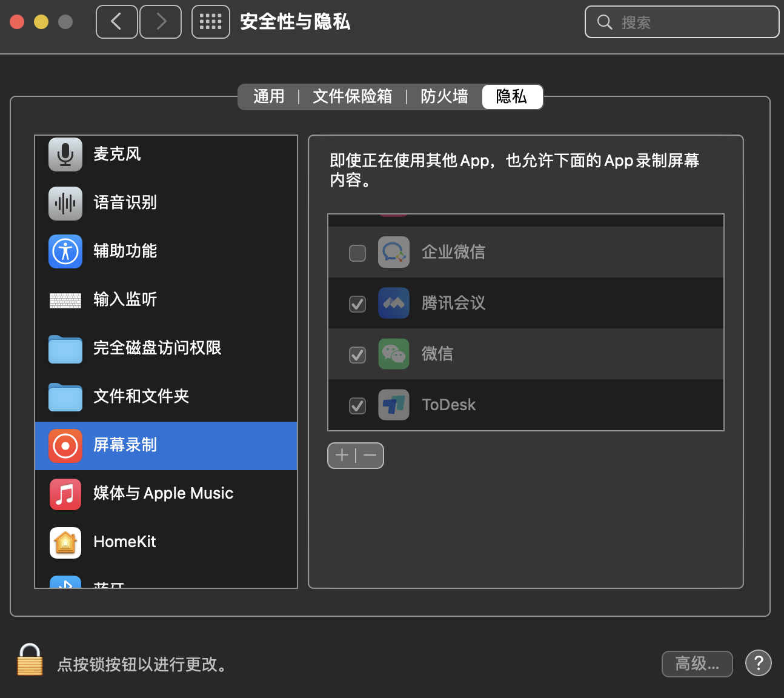Select the 企业微信 app name
This screenshot has height=698, width=784.
453,252
